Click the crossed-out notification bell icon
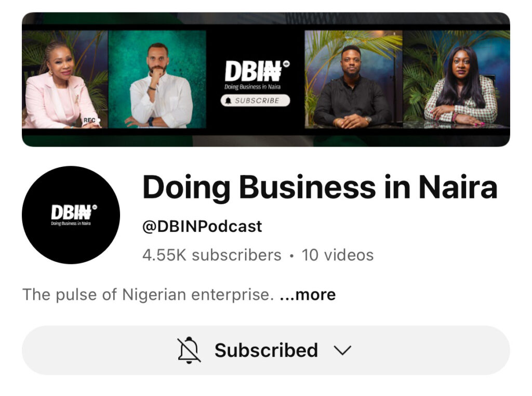This screenshot has height=396, width=532. pos(189,350)
